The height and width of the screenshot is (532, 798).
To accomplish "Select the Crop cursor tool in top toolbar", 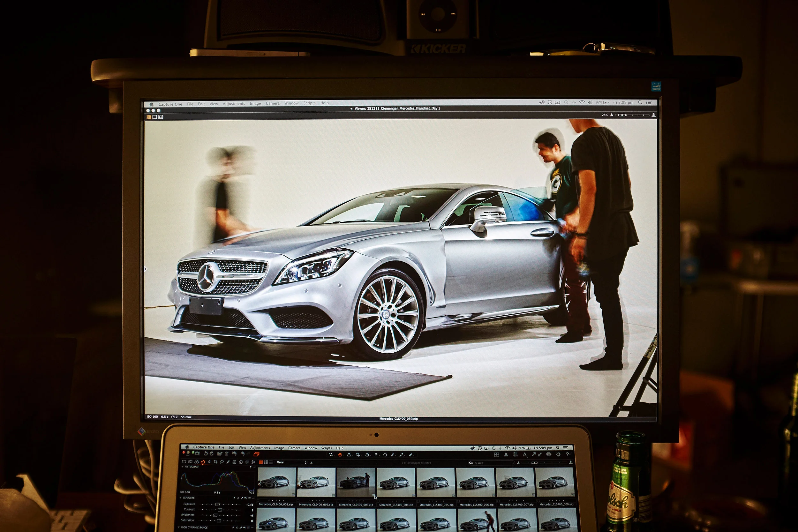I will point(358,455).
